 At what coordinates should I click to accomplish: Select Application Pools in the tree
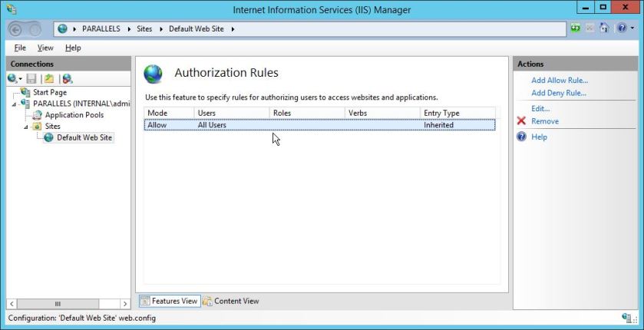[x=74, y=115]
